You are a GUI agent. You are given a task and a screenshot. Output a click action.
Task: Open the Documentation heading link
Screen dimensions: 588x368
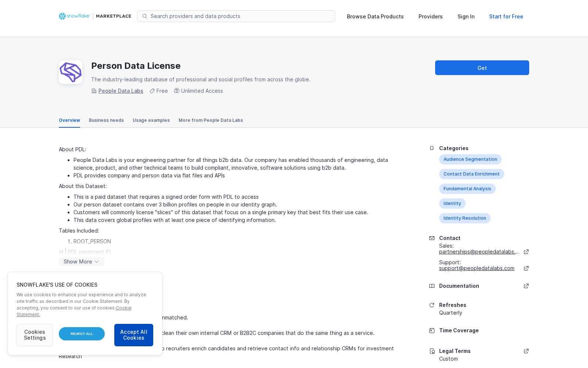(459, 286)
